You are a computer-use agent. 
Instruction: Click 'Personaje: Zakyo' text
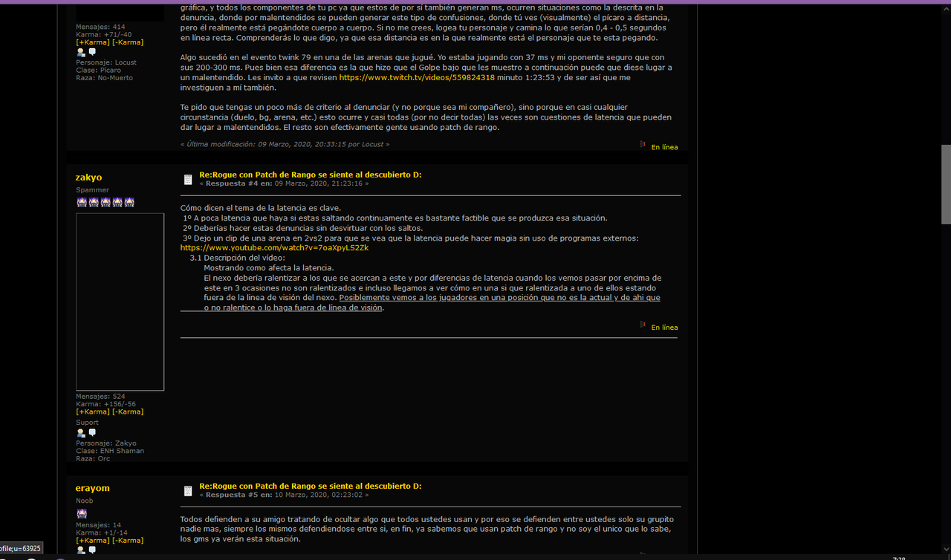106,443
